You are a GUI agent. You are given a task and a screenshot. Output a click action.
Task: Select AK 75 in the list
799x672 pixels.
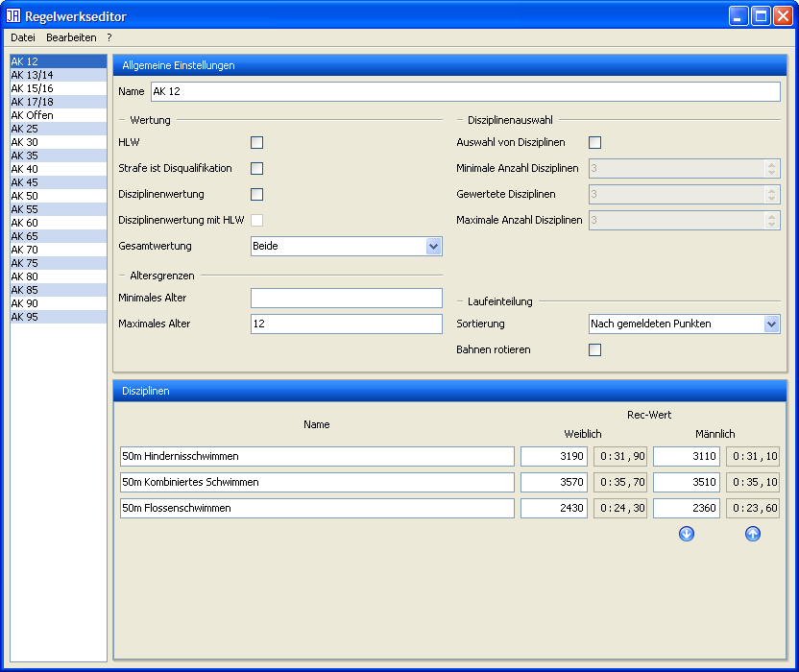pos(59,263)
